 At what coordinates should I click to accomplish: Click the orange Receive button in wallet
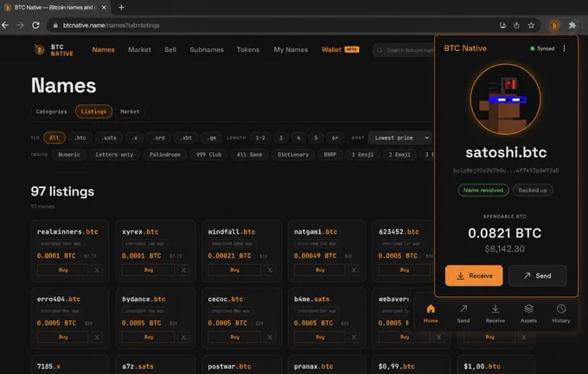(474, 275)
